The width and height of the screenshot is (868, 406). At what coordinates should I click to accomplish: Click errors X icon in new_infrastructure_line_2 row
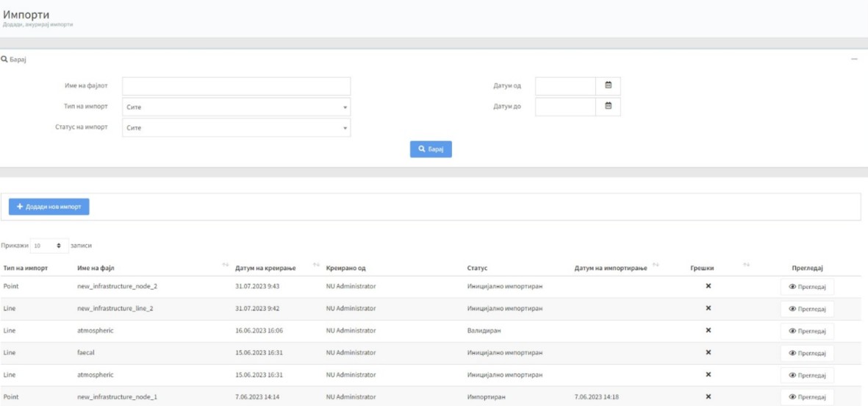708,308
